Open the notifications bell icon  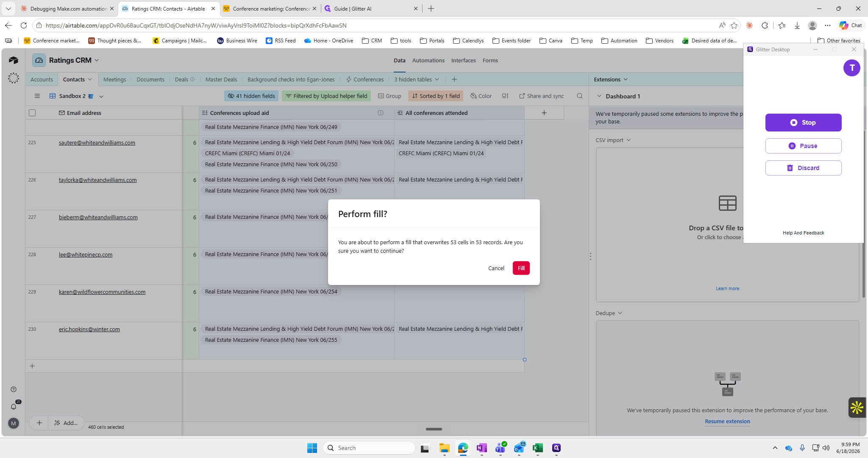(x=14, y=406)
